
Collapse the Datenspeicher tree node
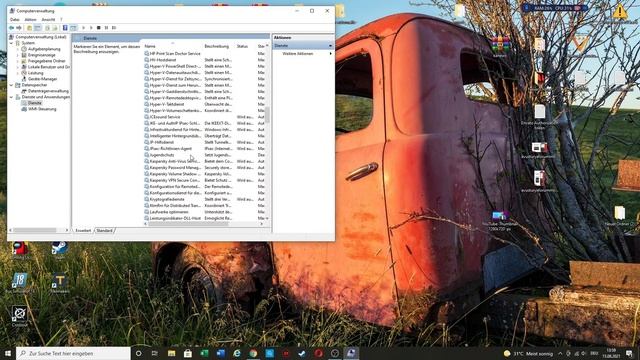11,85
